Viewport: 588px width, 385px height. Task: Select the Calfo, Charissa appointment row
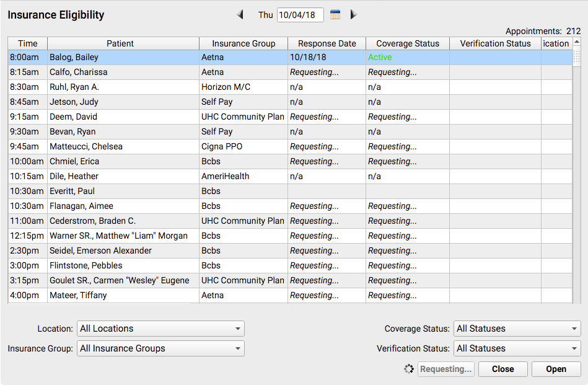tap(290, 72)
